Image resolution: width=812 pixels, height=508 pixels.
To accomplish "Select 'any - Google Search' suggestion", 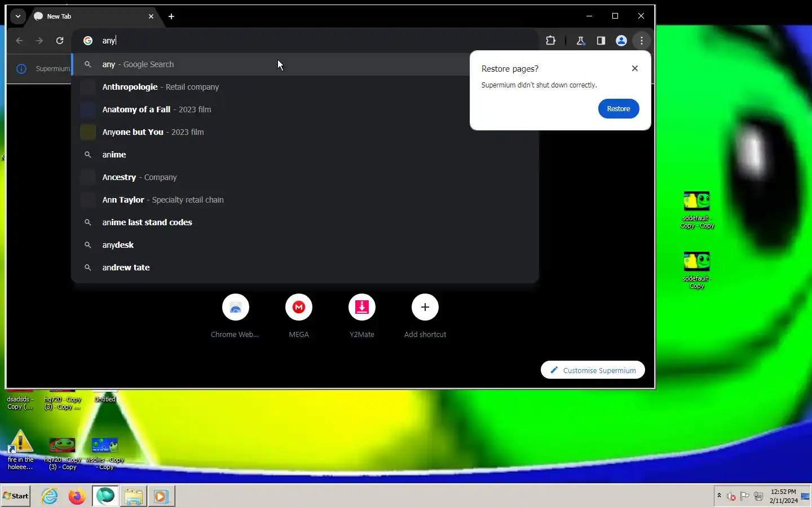I will 305,64.
